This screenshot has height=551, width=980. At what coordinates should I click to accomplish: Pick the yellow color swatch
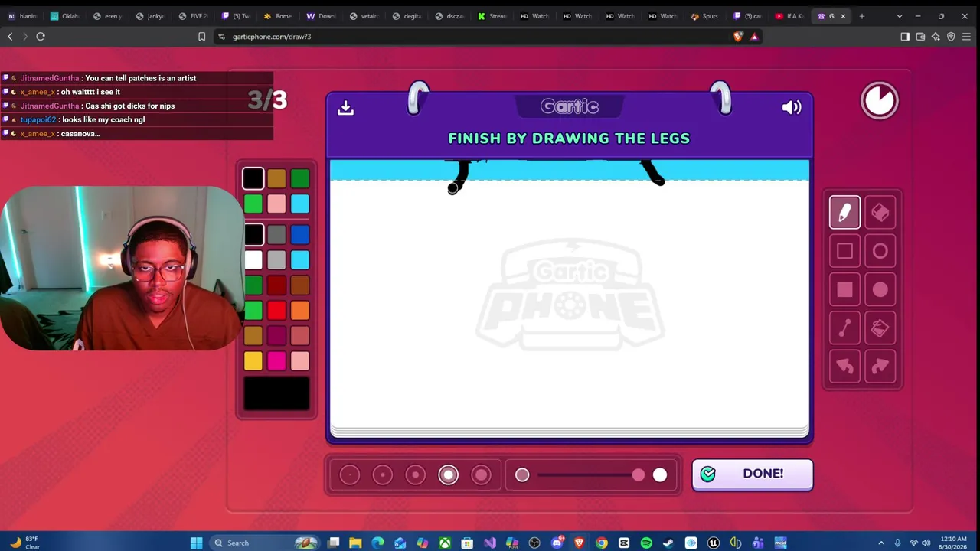click(253, 360)
